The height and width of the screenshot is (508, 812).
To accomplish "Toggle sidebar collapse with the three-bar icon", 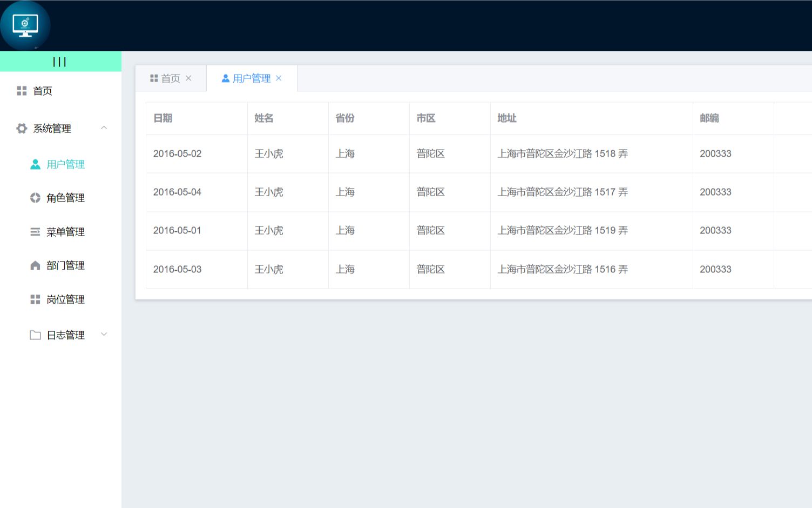I will pyautogui.click(x=59, y=62).
